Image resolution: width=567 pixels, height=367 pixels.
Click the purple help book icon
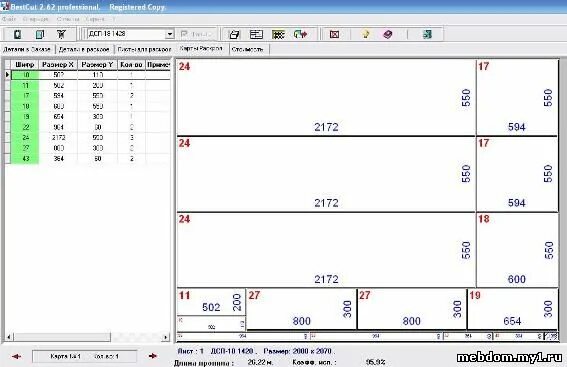tap(388, 34)
